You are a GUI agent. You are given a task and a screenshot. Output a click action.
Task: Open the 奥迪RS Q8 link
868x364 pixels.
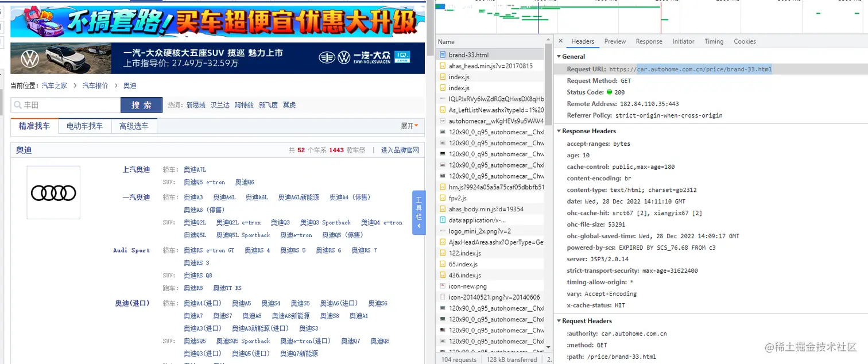tap(197, 276)
